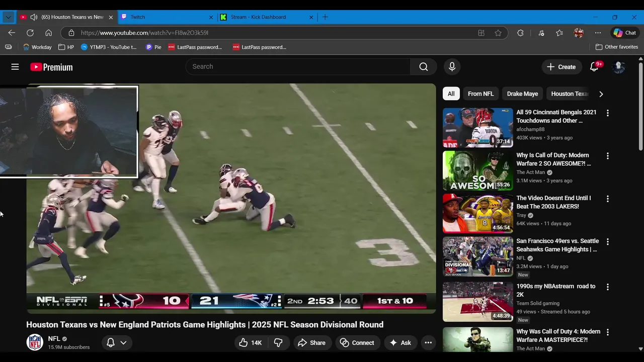This screenshot has width=644, height=362.
Task: Open browser settings and more menu
Action: tap(598, 33)
